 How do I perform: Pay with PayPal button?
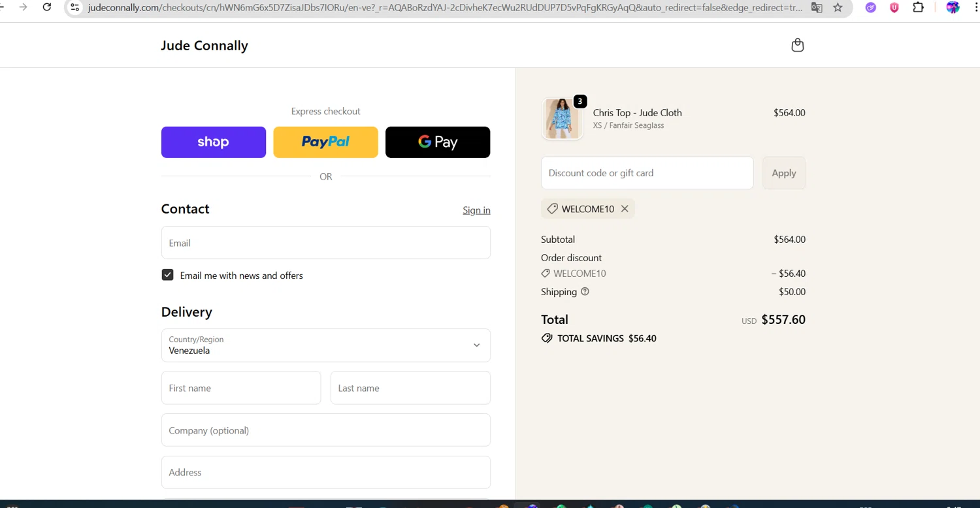(325, 142)
